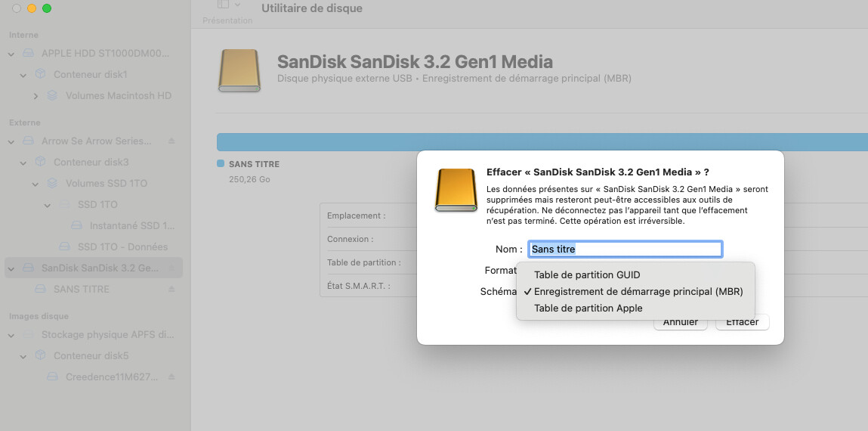Click the Volumes SSD 1TO stack icon
Image resolution: width=868 pixels, height=431 pixels.
click(x=52, y=183)
